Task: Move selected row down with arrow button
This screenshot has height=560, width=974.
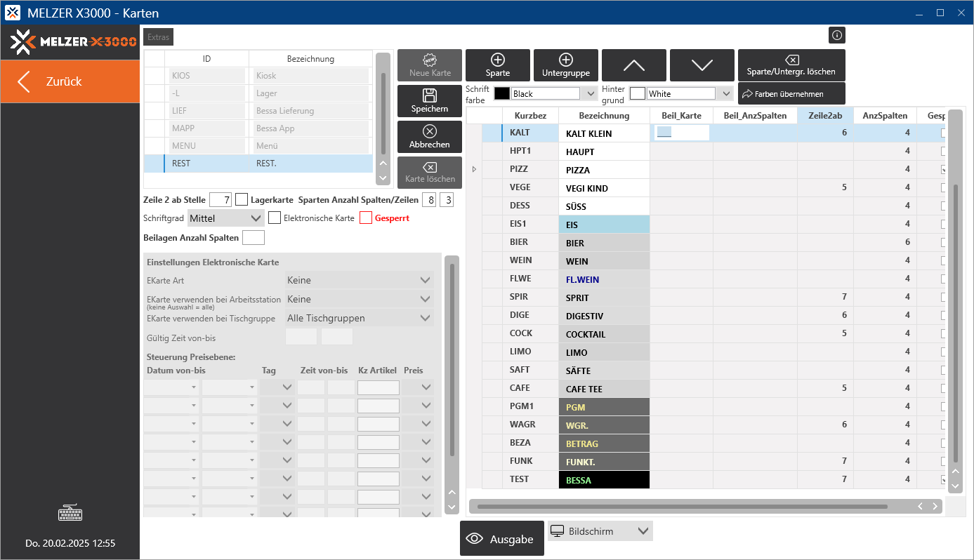Action: click(x=702, y=65)
